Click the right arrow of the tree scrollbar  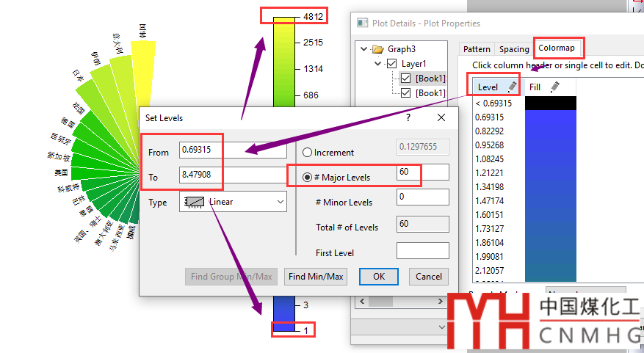click(441, 302)
